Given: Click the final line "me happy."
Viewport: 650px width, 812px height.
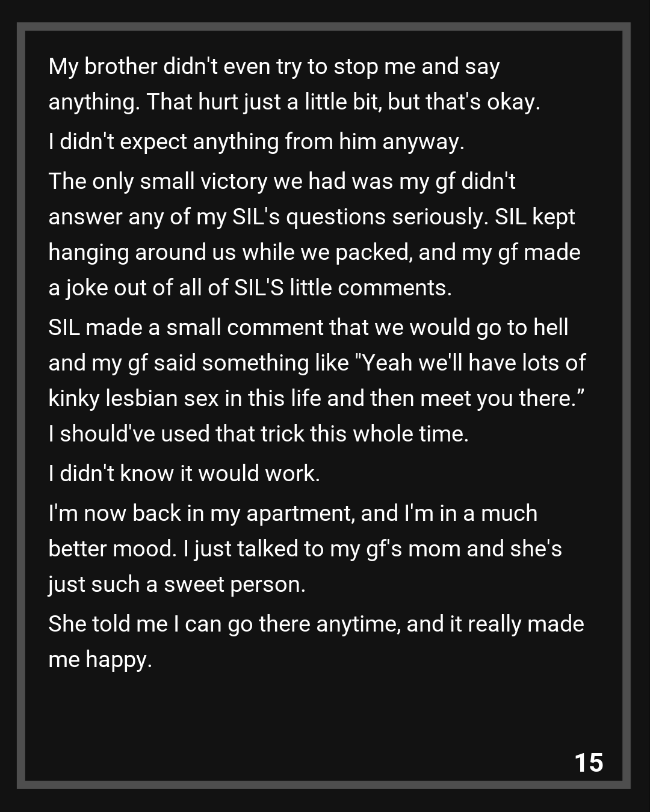Looking at the screenshot, I should 100,659.
